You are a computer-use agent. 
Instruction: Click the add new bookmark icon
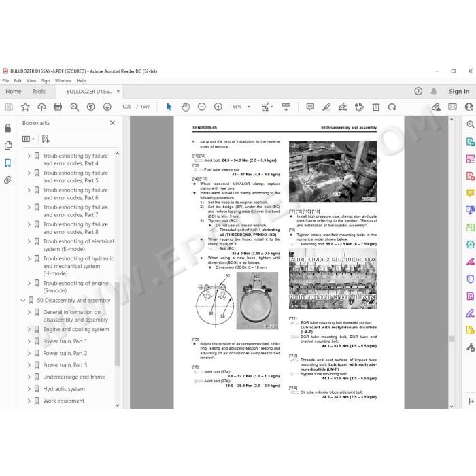point(46,139)
